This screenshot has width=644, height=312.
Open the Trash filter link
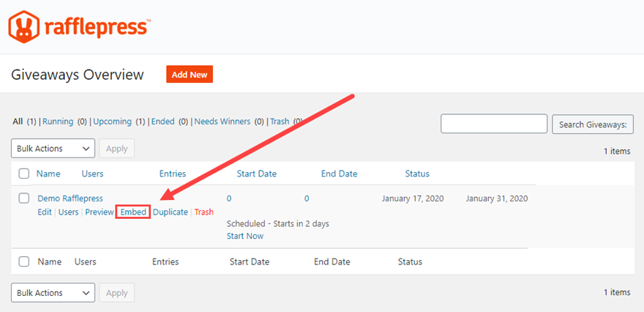(280, 122)
